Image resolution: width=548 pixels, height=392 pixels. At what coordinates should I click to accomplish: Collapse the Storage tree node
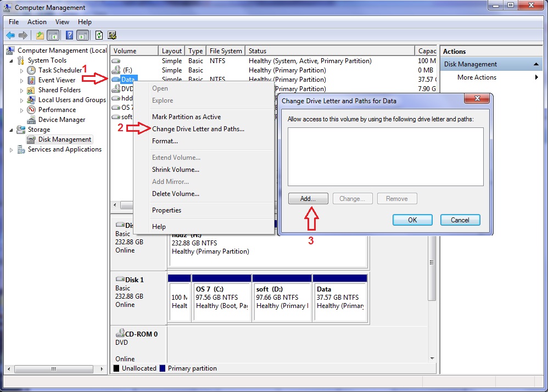click(11, 130)
